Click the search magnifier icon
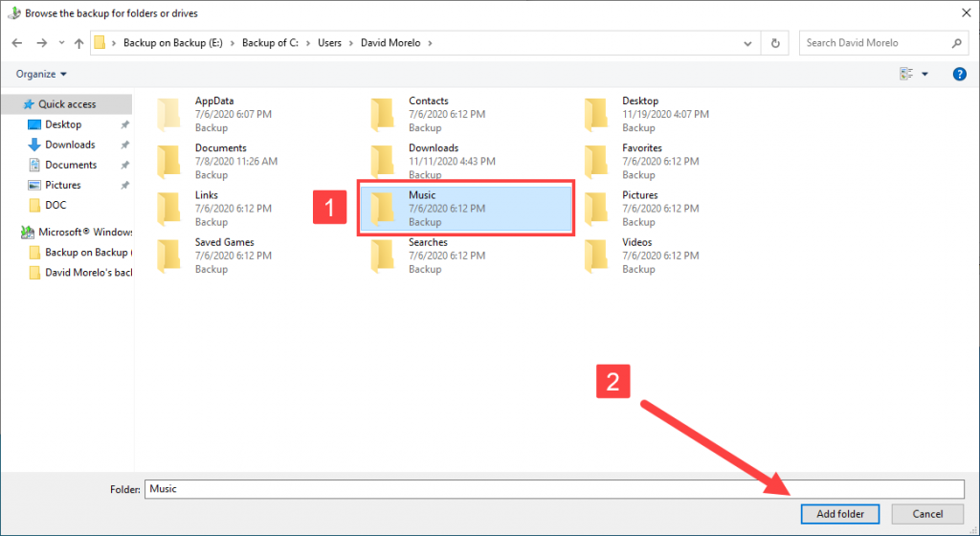The width and height of the screenshot is (980, 536). click(x=956, y=42)
